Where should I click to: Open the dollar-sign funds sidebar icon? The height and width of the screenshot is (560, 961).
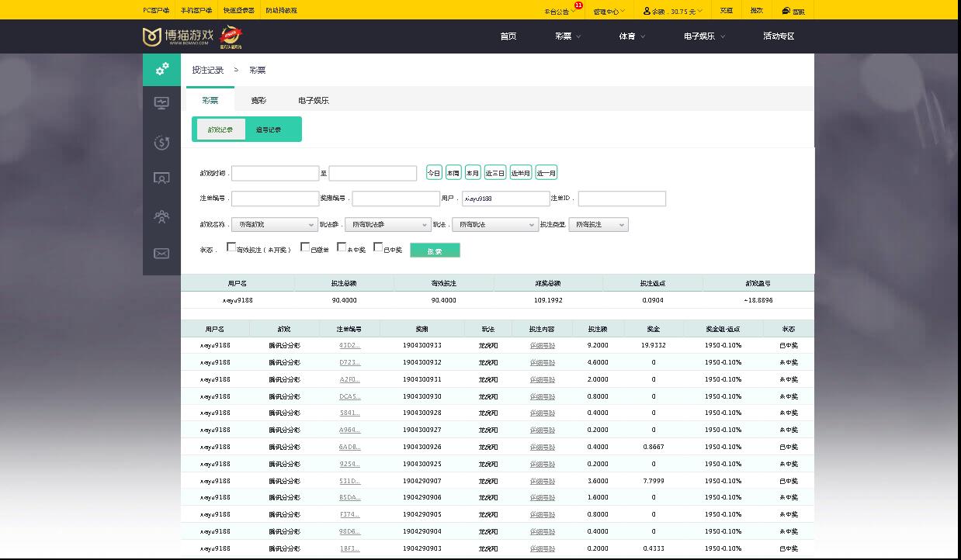[x=161, y=142]
